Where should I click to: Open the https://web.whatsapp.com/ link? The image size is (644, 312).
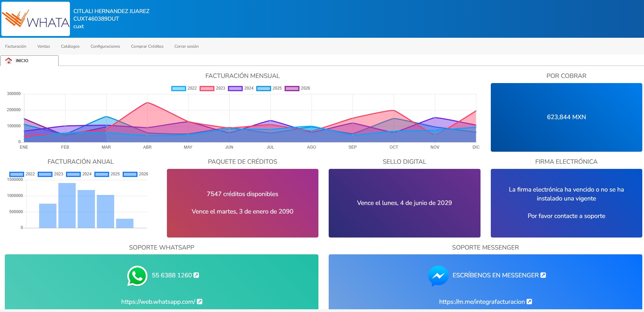point(158,302)
